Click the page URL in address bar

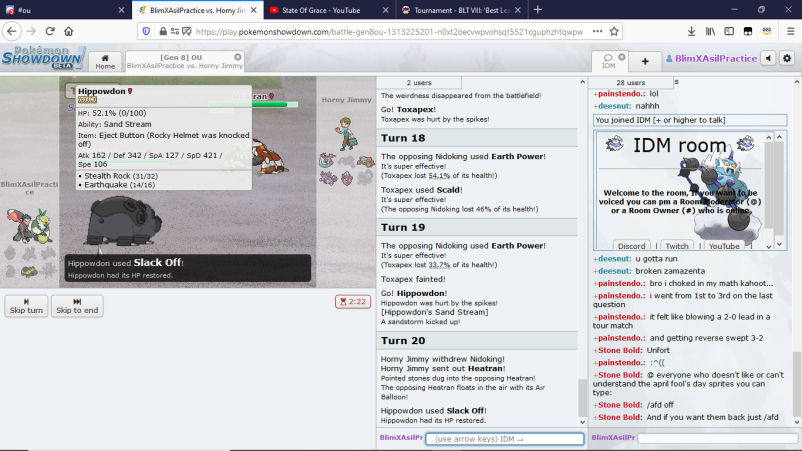(389, 32)
